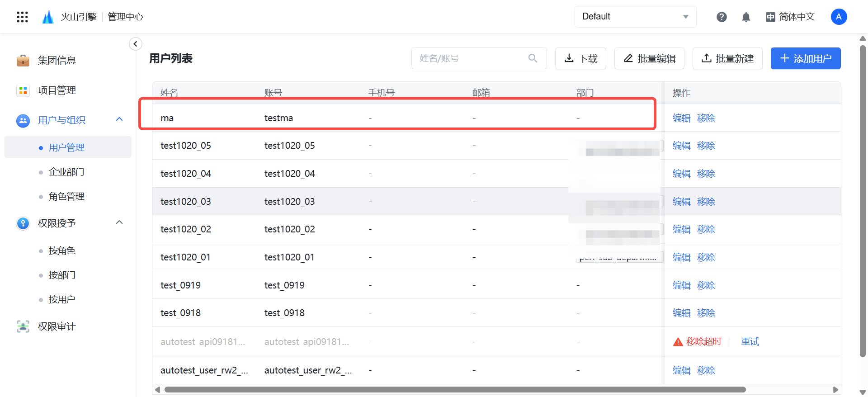Remove user test_0918
This screenshot has height=397, width=868.
pos(706,313)
